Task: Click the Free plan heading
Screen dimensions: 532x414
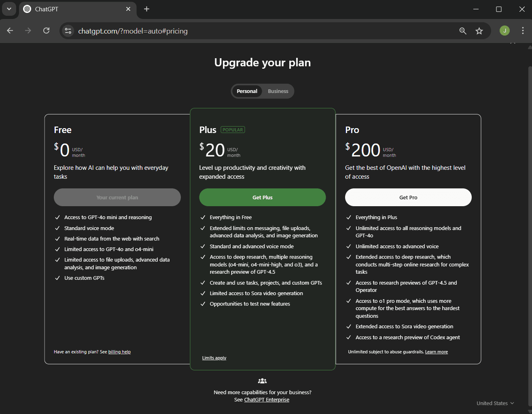Action: (x=63, y=130)
